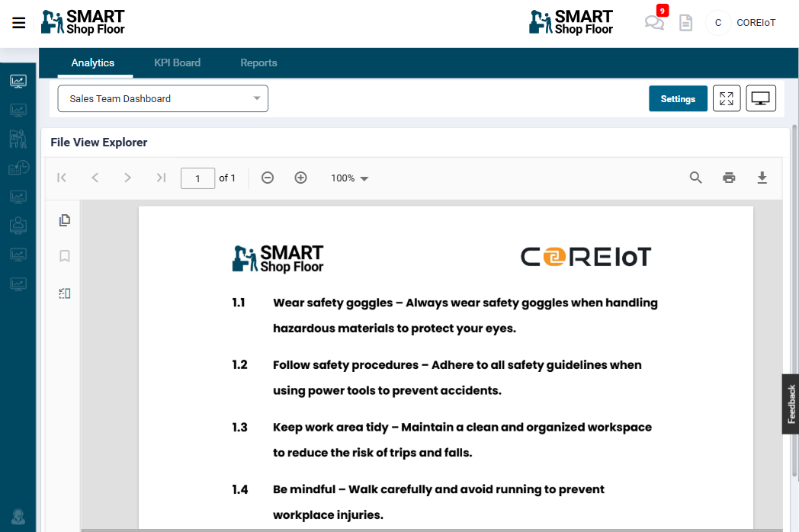Switch to the Reports tab
799x532 pixels.
click(x=258, y=62)
